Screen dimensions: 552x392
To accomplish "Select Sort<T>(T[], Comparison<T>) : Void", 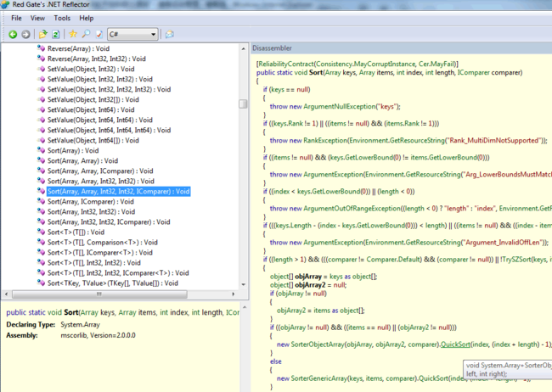I will [x=103, y=243].
